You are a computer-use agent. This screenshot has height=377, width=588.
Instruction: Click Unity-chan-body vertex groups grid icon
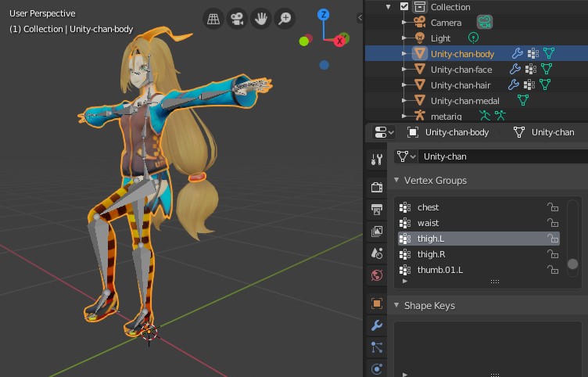(533, 54)
